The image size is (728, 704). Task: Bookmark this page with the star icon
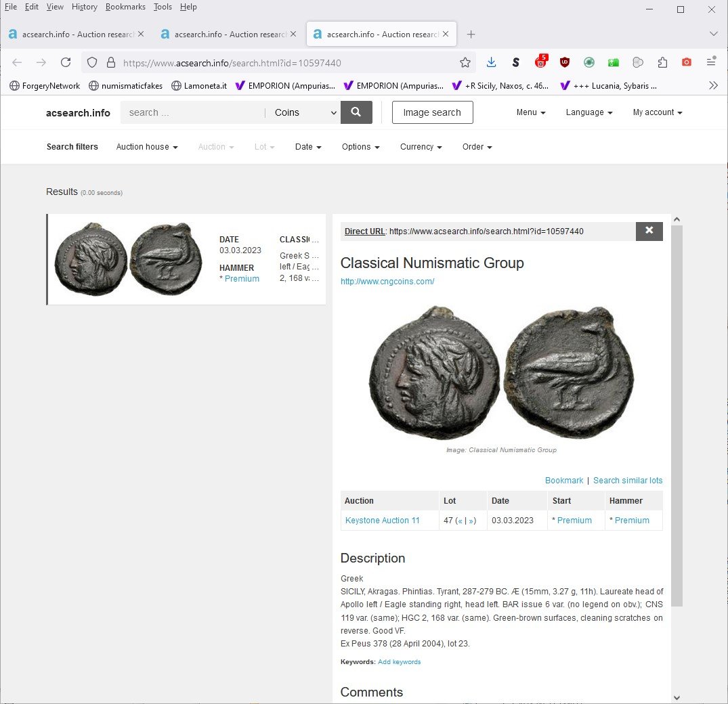coord(465,63)
